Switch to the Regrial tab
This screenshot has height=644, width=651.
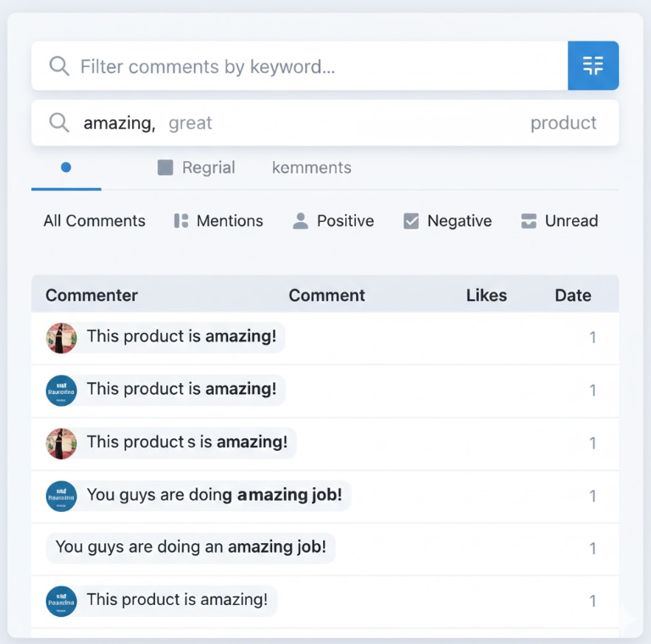click(x=208, y=168)
